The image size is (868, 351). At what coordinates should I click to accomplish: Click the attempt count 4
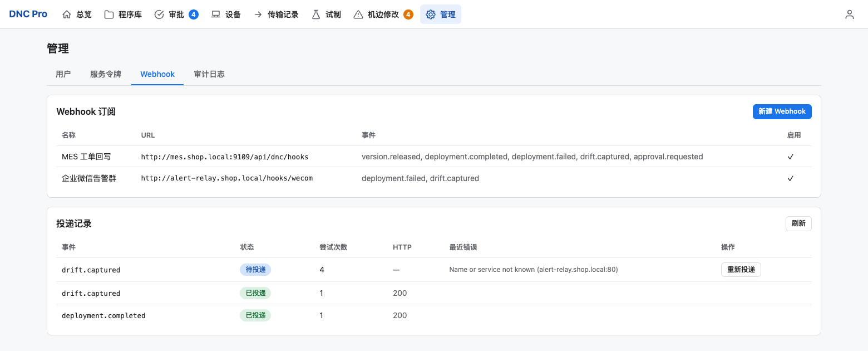[322, 270]
